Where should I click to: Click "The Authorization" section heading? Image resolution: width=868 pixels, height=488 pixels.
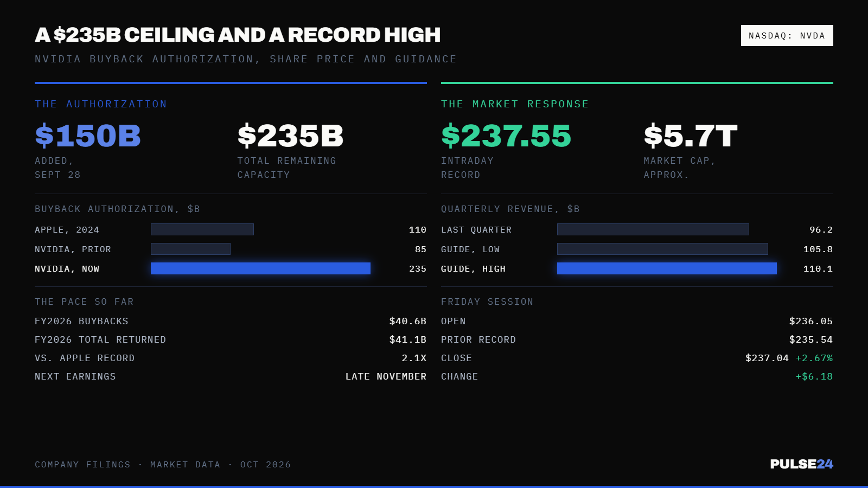click(101, 104)
